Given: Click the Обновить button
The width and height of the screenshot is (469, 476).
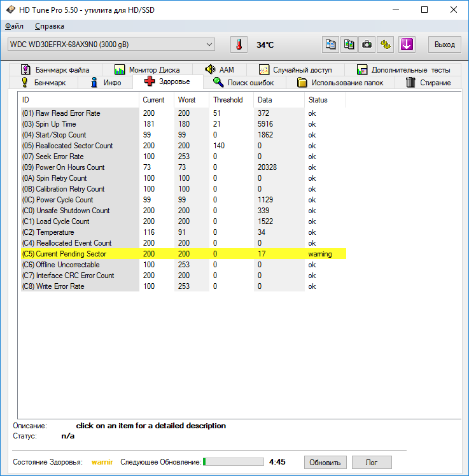Looking at the screenshot, I should coord(325,463).
